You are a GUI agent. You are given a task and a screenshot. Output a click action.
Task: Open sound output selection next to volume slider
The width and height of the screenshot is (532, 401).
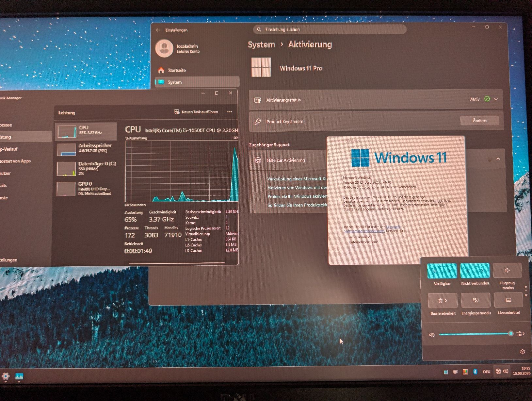coord(520,334)
